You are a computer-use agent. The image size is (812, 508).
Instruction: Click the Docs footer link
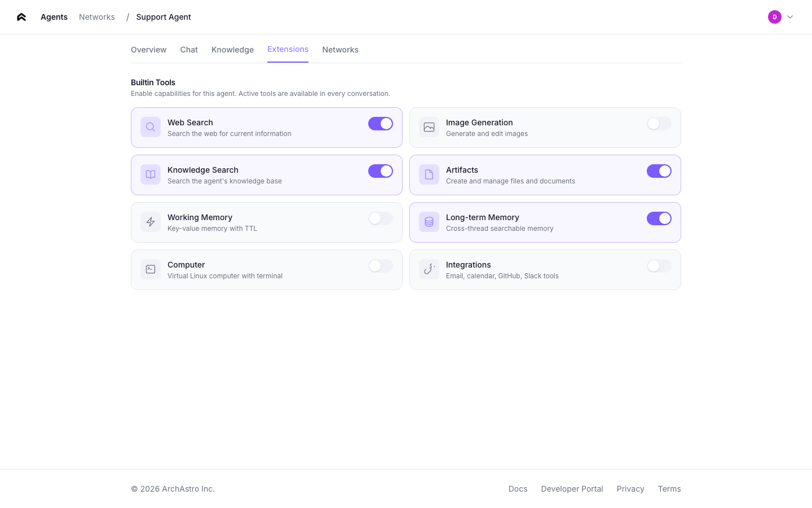pos(518,489)
